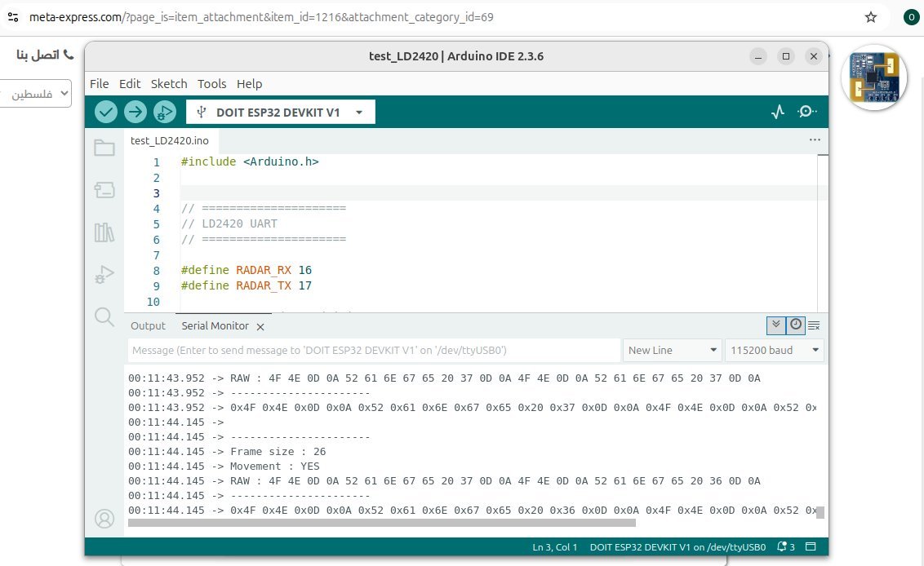Click the #include <Arduino.h> code line
Viewport: 924px width, 566px height.
[250, 161]
